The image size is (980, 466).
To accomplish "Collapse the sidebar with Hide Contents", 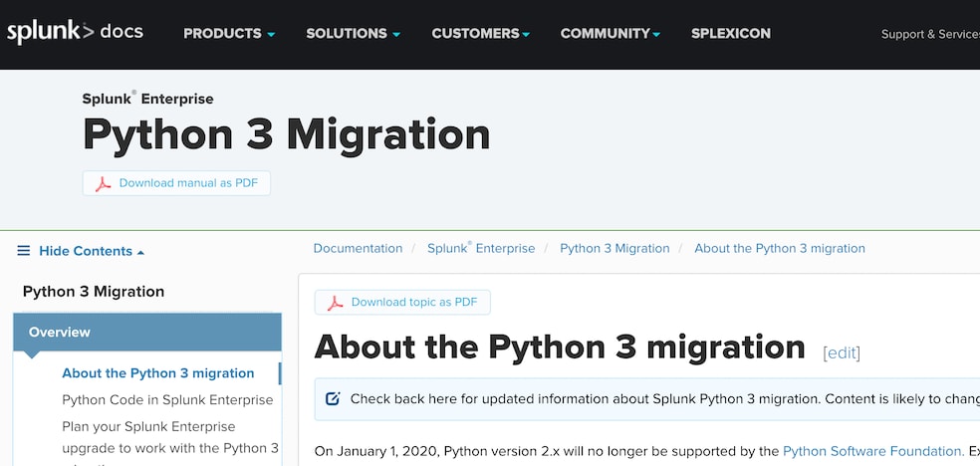I will click(92, 251).
